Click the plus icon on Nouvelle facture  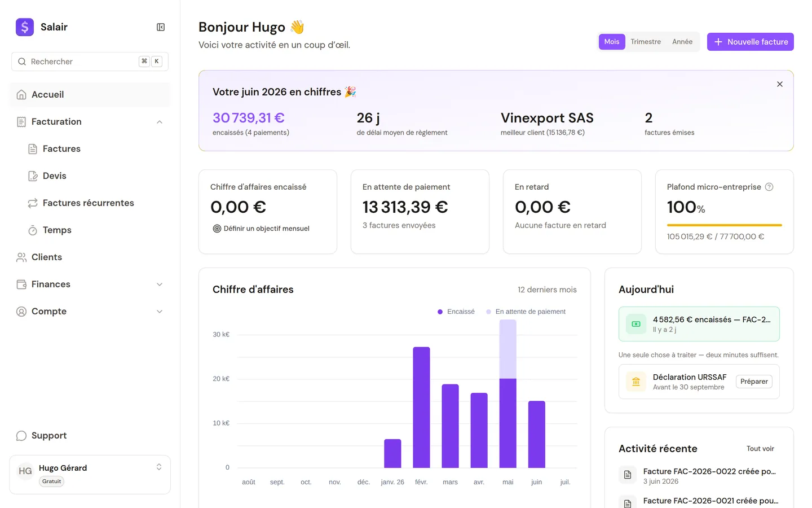(x=718, y=42)
